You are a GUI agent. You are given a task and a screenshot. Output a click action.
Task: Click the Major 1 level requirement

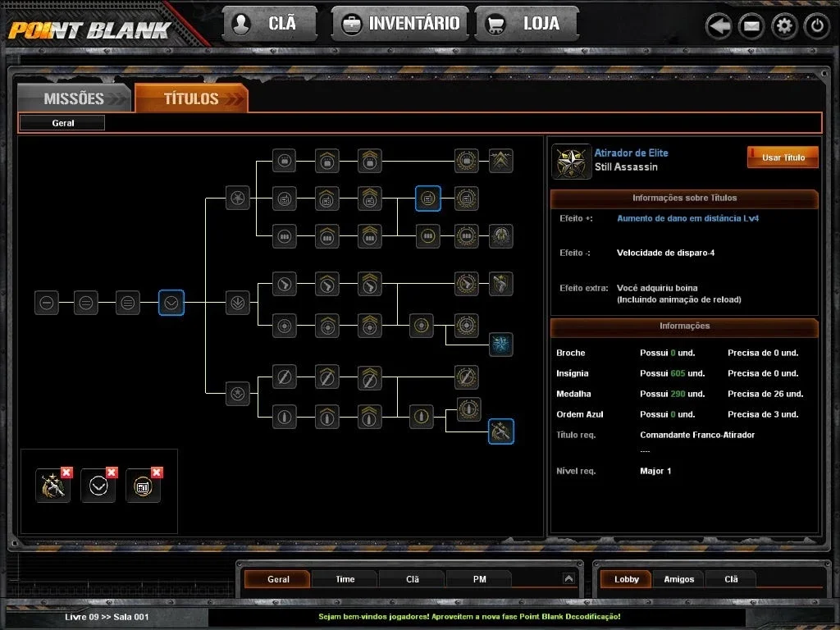[x=655, y=471]
